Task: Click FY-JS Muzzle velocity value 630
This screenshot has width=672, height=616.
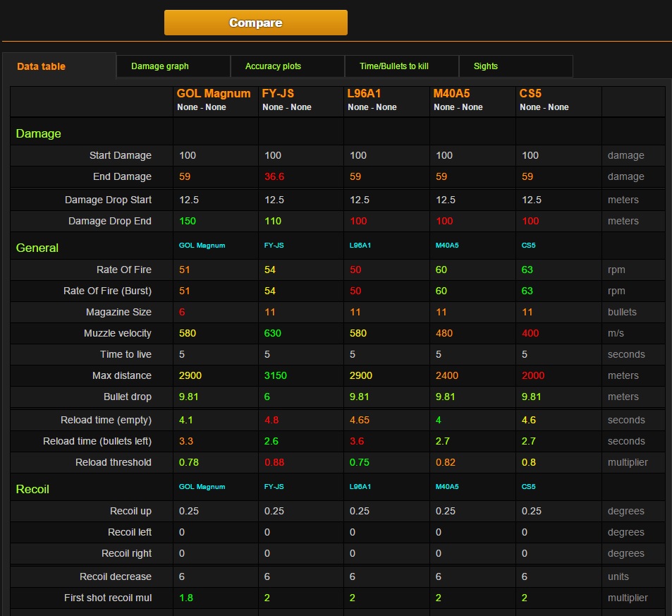Action: 273,333
